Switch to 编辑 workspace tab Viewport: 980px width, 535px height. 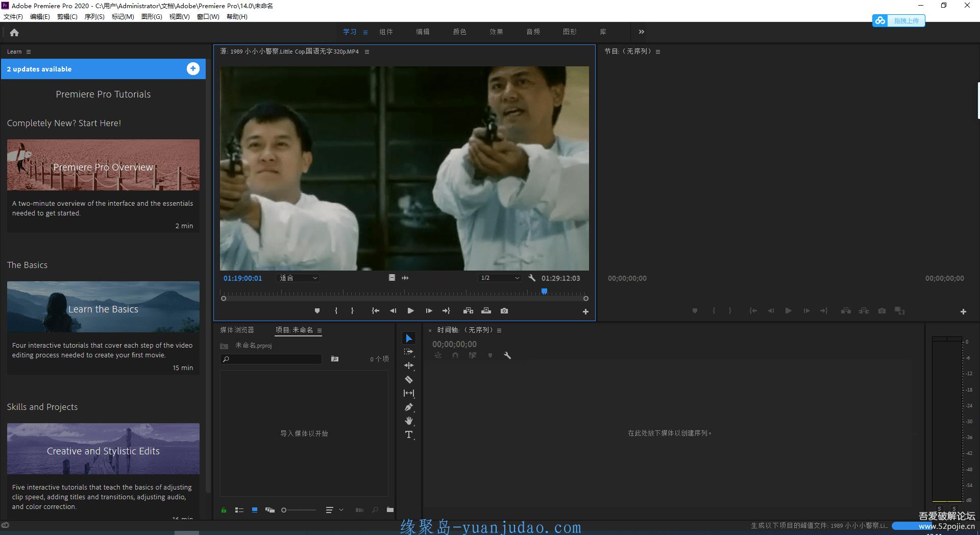point(423,32)
